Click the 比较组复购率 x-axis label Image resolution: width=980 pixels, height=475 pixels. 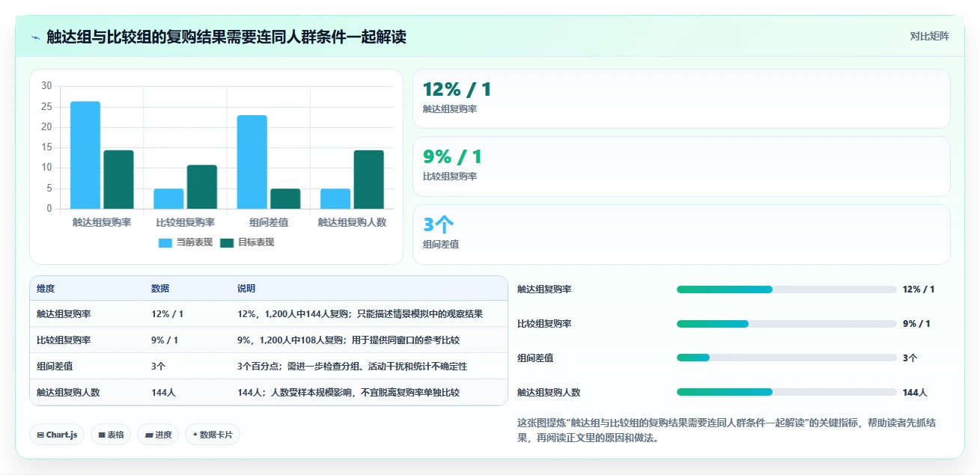pyautogui.click(x=185, y=222)
